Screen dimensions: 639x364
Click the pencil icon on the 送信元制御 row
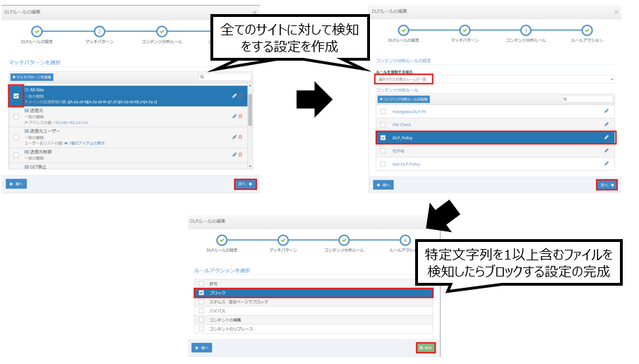point(234,154)
